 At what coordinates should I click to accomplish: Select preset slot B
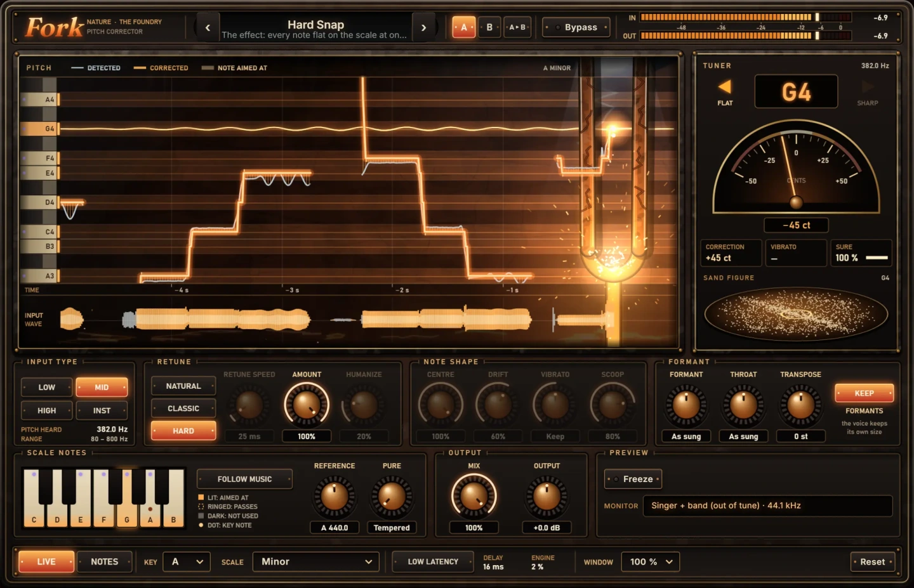489,27
